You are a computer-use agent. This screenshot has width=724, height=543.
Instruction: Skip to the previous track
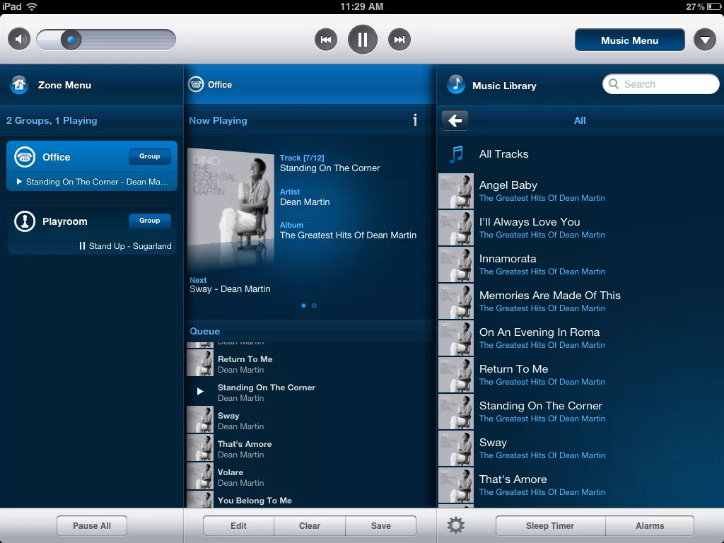(x=326, y=40)
